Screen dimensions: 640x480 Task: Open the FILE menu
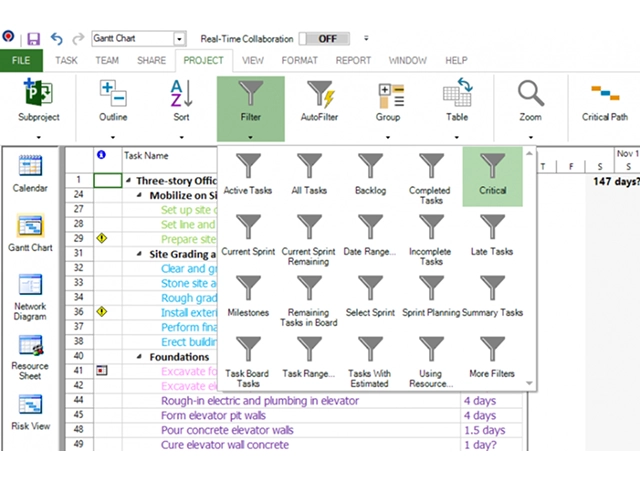(x=21, y=60)
